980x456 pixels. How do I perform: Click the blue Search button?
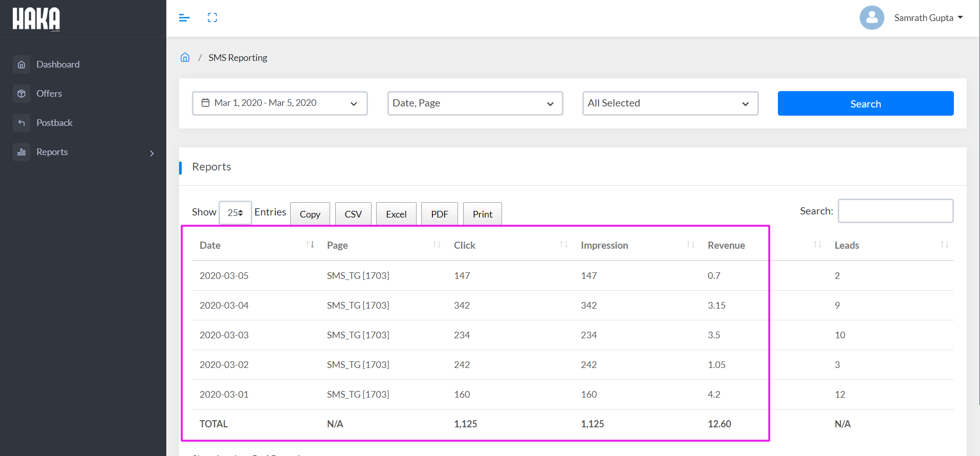click(x=865, y=103)
